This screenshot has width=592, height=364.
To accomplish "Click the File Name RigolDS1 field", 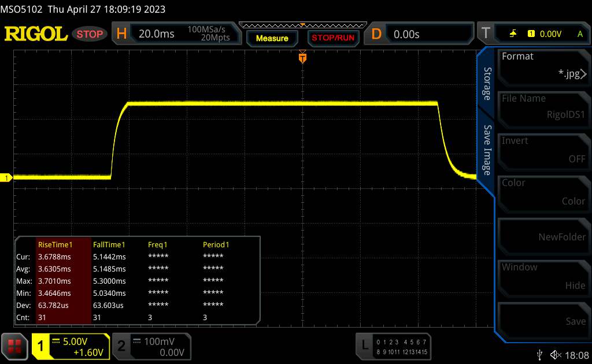I will click(543, 109).
